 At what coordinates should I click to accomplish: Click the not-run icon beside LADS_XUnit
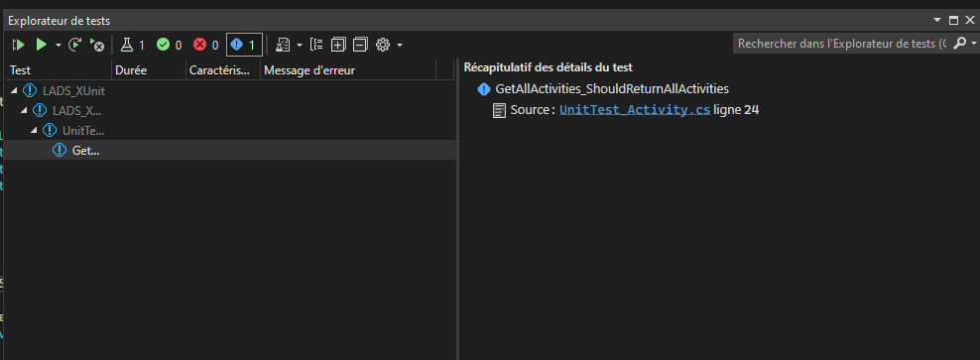coord(30,90)
